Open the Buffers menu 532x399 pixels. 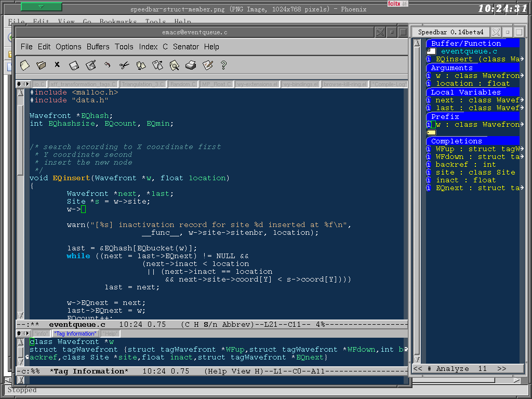point(98,47)
